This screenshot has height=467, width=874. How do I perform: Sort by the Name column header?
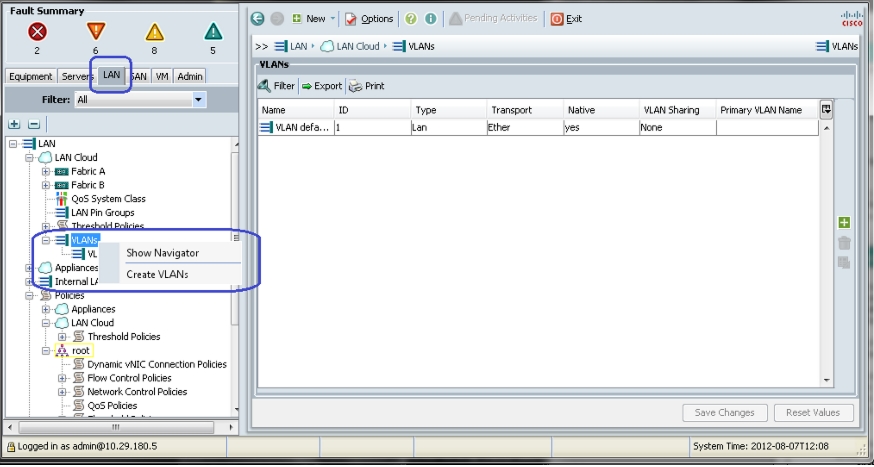(x=296, y=110)
